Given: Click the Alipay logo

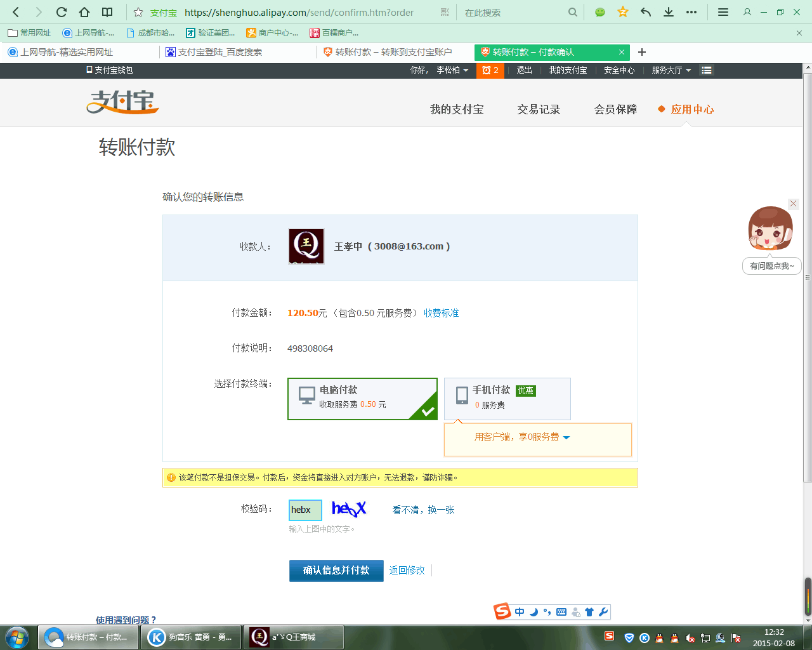Looking at the screenshot, I should [122, 102].
